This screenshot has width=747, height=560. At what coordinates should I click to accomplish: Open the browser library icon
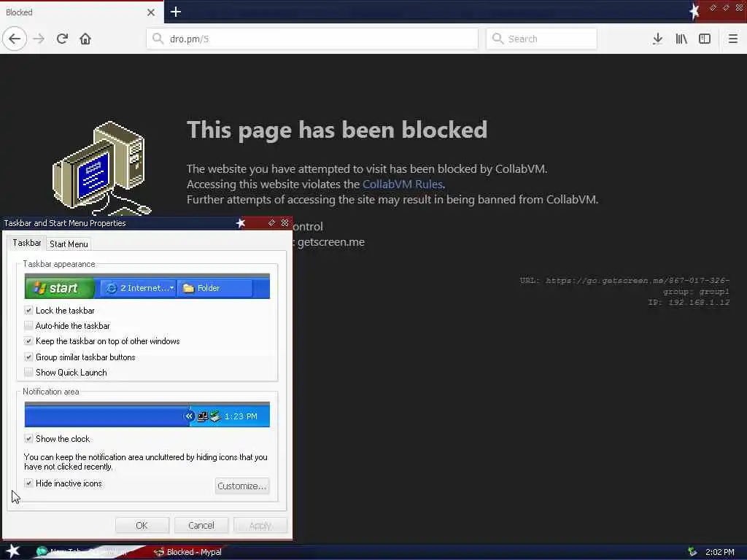click(x=681, y=39)
